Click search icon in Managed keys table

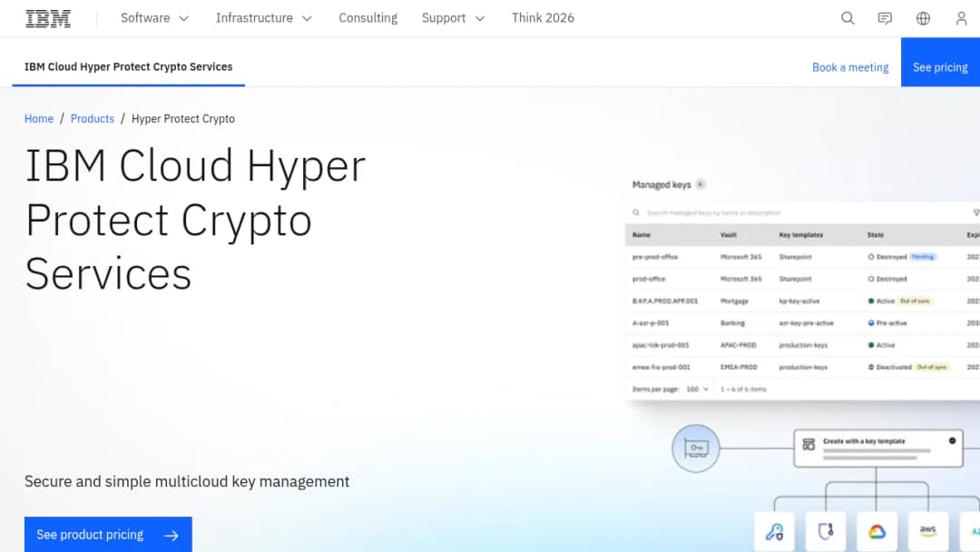pos(635,212)
